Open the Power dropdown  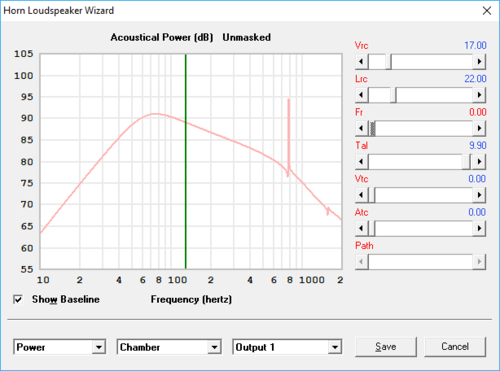pos(99,347)
